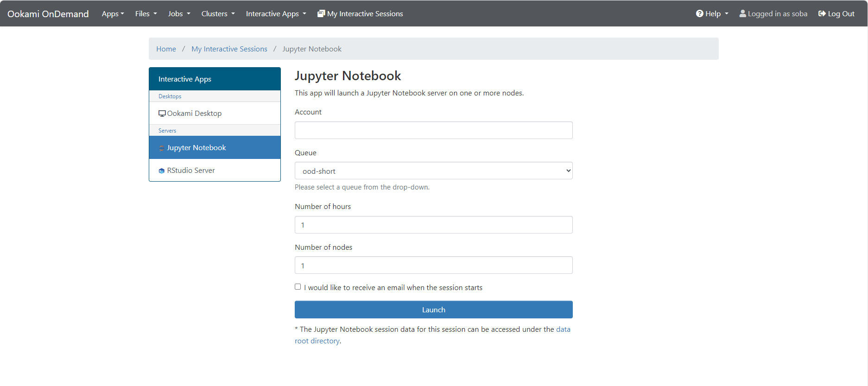The height and width of the screenshot is (386, 868).
Task: Click the Ookami Desktop monitor icon
Action: [x=162, y=114]
